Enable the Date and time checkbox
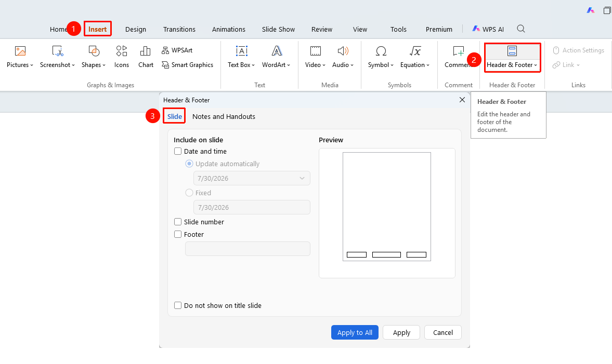This screenshot has height=364, width=612. pyautogui.click(x=178, y=151)
